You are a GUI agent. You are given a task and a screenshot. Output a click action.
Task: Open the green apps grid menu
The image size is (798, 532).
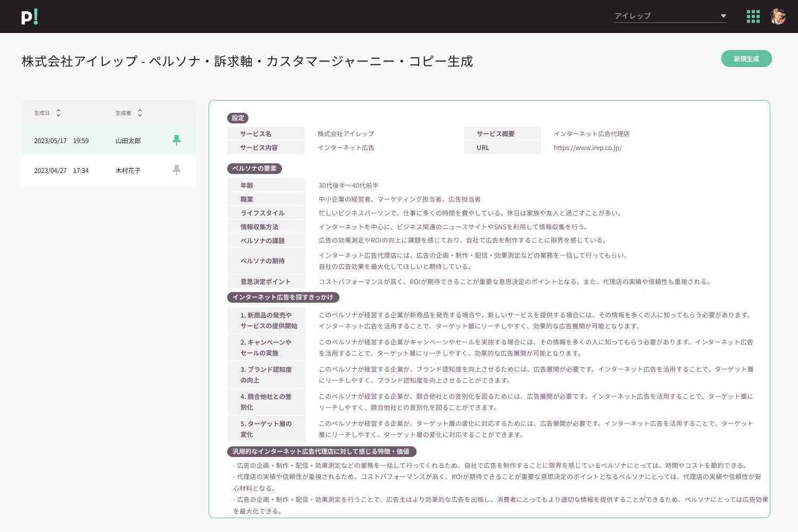tap(753, 16)
